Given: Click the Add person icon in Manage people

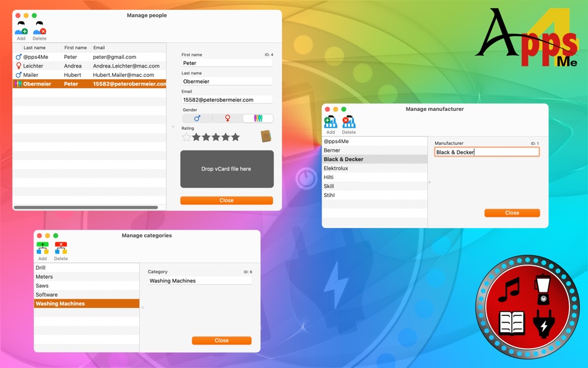Looking at the screenshot, I should (x=20, y=28).
